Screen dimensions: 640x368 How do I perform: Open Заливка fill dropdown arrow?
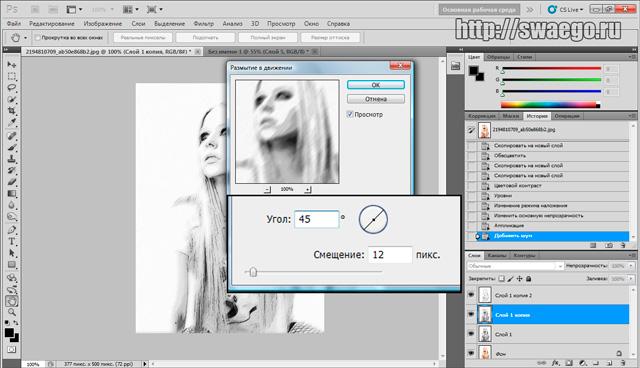click(x=631, y=279)
